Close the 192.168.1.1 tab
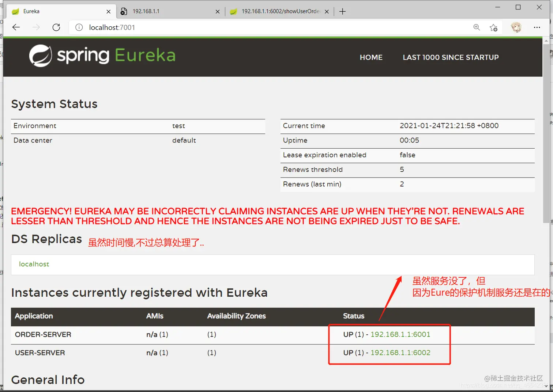The width and height of the screenshot is (553, 392). point(218,11)
